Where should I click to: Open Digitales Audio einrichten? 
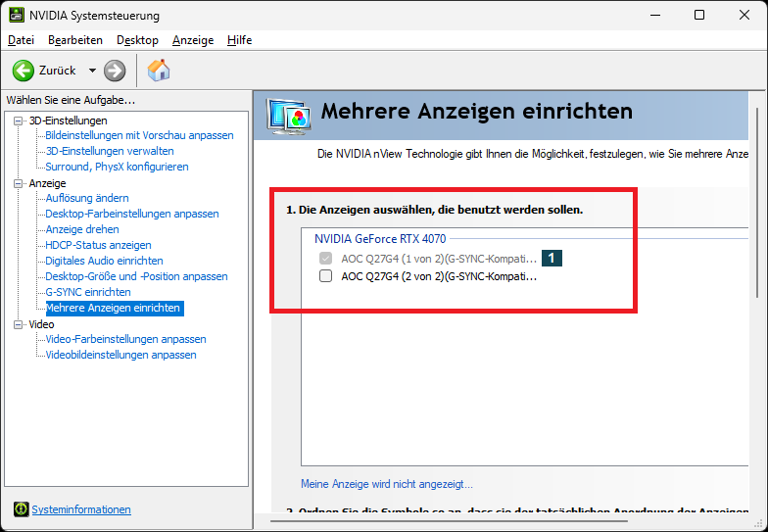[x=104, y=261]
